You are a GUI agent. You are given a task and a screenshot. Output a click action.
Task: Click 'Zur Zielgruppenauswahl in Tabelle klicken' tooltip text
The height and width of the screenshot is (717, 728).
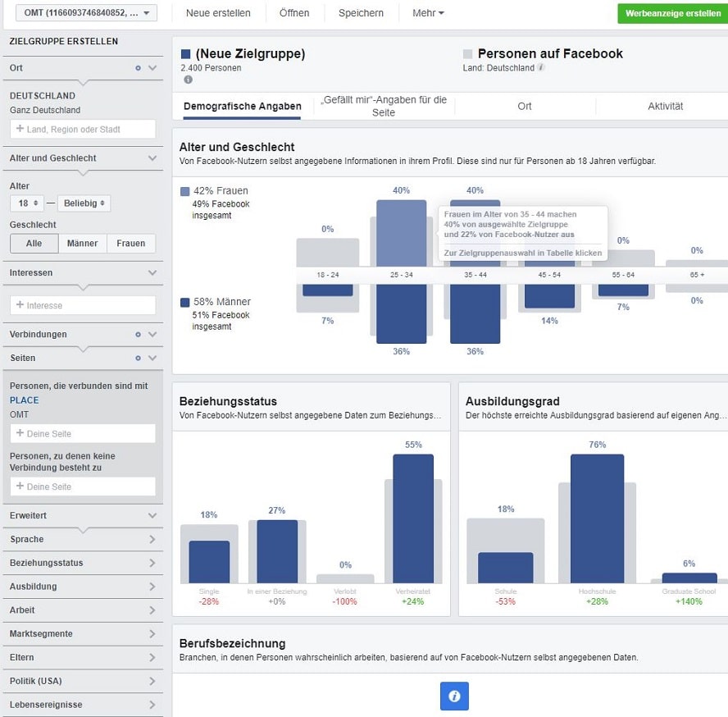523,253
